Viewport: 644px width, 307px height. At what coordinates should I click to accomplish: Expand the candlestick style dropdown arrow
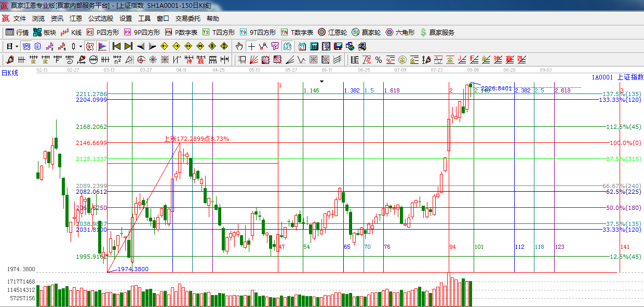pos(81,46)
